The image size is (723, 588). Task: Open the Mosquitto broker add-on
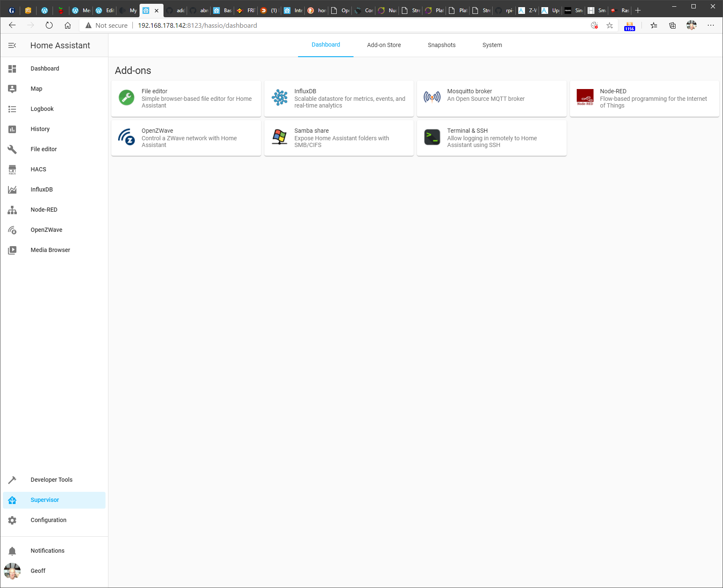[x=491, y=98]
